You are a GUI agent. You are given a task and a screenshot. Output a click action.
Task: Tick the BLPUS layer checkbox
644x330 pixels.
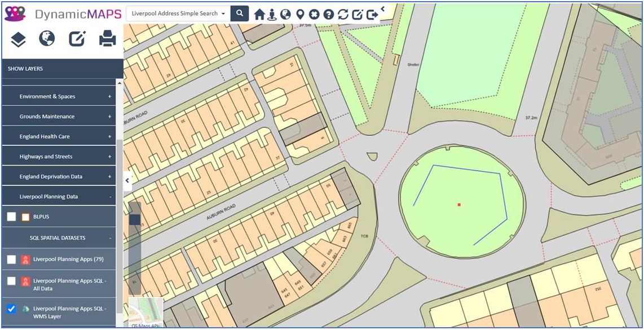11,216
